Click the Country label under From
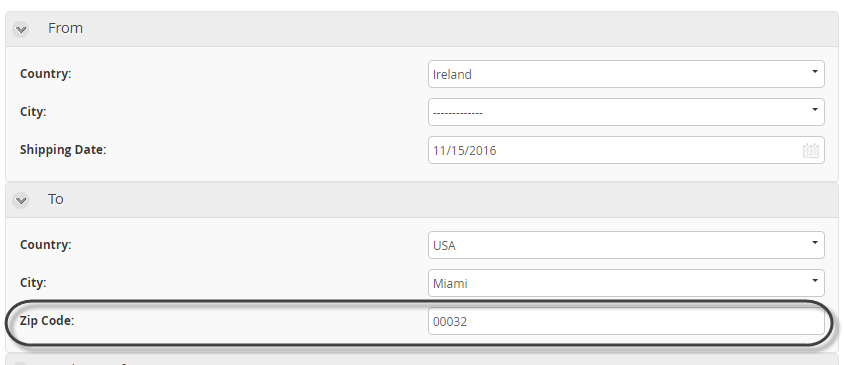Image resolution: width=844 pixels, height=365 pixels. click(45, 74)
